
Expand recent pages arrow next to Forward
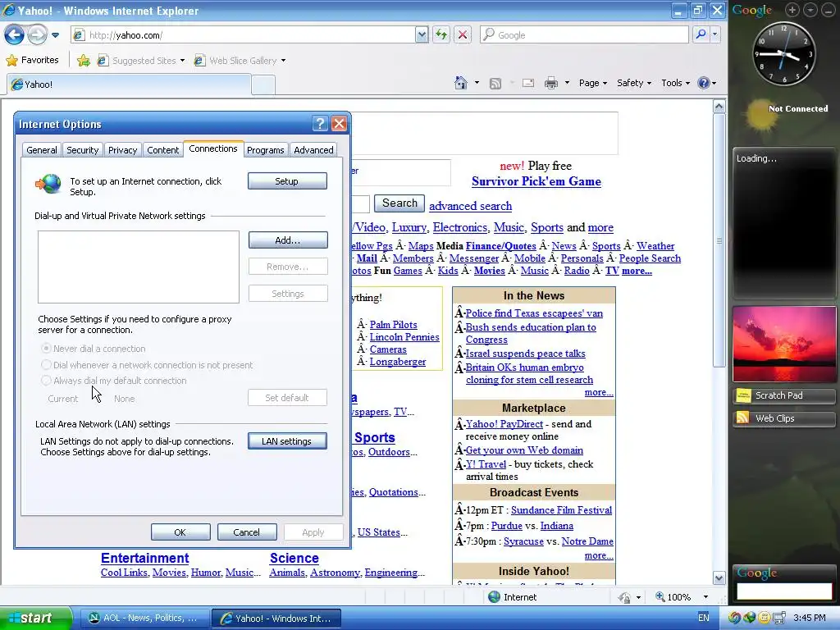(x=55, y=35)
